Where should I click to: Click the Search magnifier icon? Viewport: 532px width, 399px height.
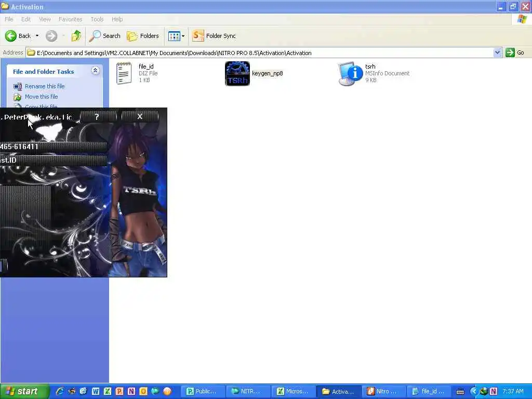click(95, 36)
